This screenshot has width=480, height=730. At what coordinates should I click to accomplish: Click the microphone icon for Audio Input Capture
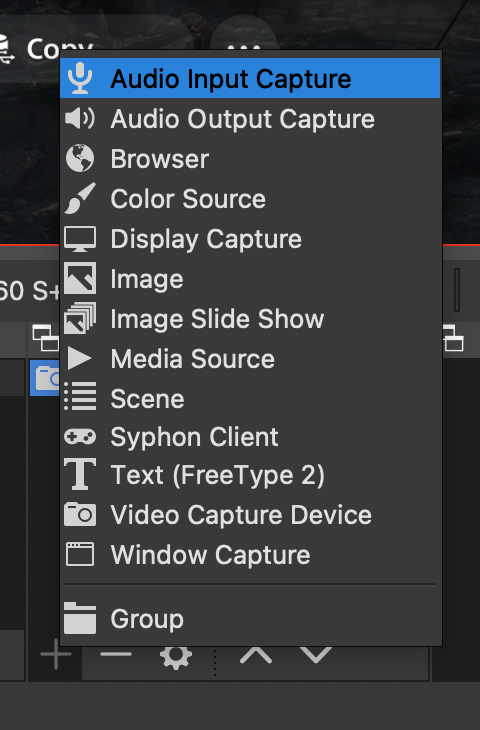tap(80, 78)
